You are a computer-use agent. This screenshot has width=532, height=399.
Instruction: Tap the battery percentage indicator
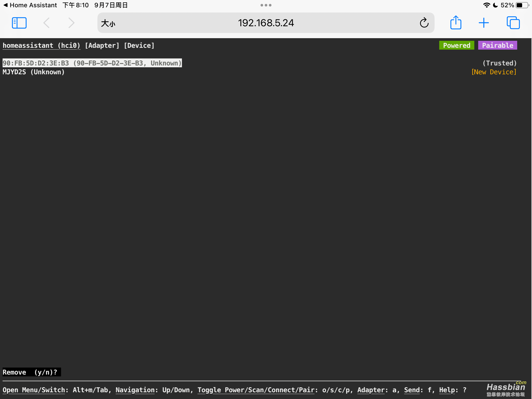point(507,5)
